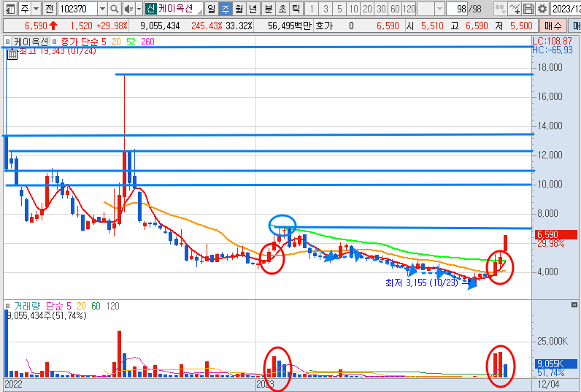The width and height of the screenshot is (581, 392).
Task: Click the red 5 moving average legend
Action: (104, 42)
